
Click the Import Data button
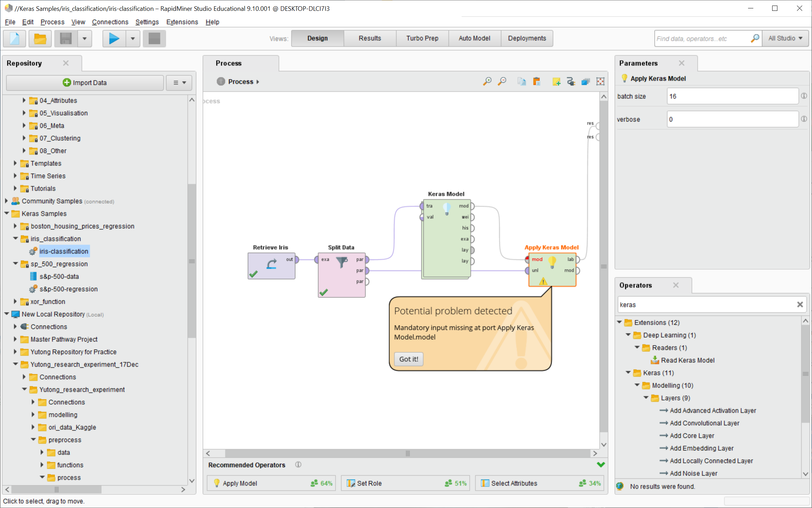pyautogui.click(x=85, y=83)
